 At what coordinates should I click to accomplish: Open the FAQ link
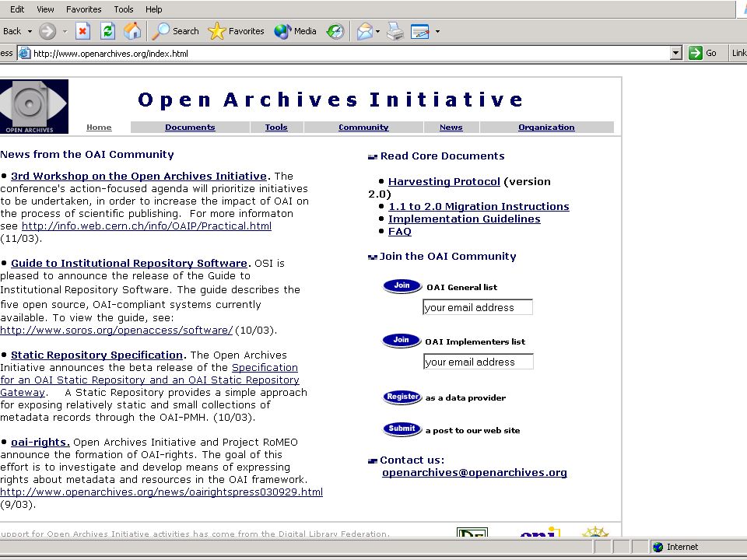400,232
